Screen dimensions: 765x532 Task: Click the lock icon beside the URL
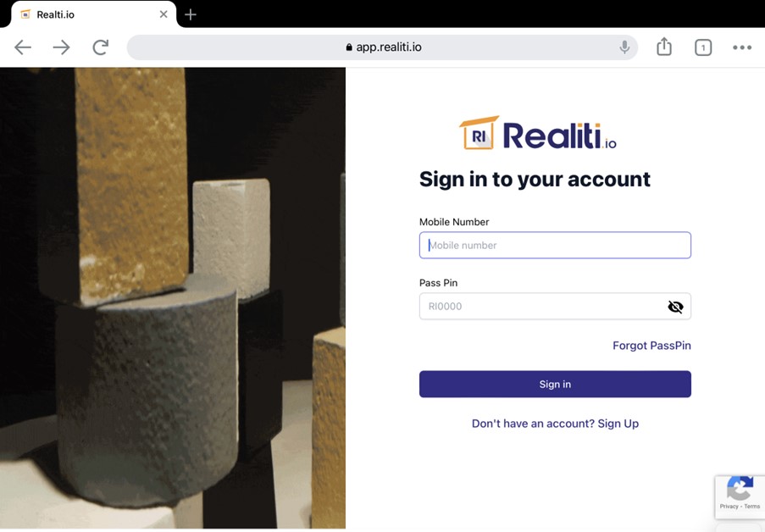349,47
